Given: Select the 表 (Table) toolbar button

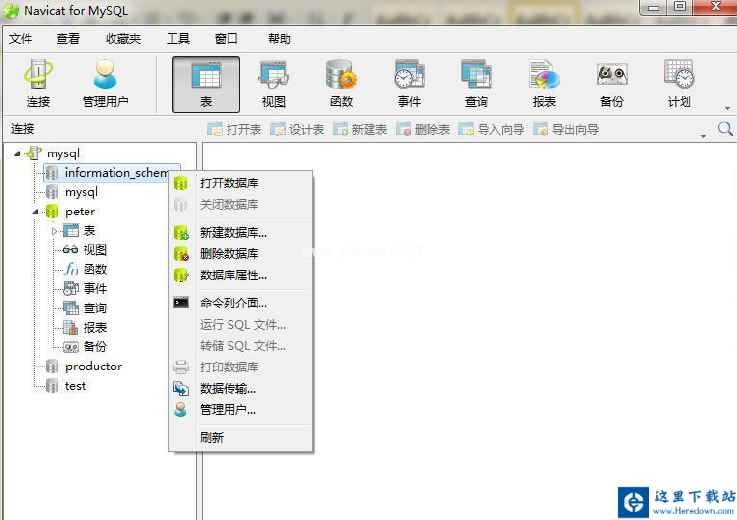Looking at the screenshot, I should coord(206,85).
